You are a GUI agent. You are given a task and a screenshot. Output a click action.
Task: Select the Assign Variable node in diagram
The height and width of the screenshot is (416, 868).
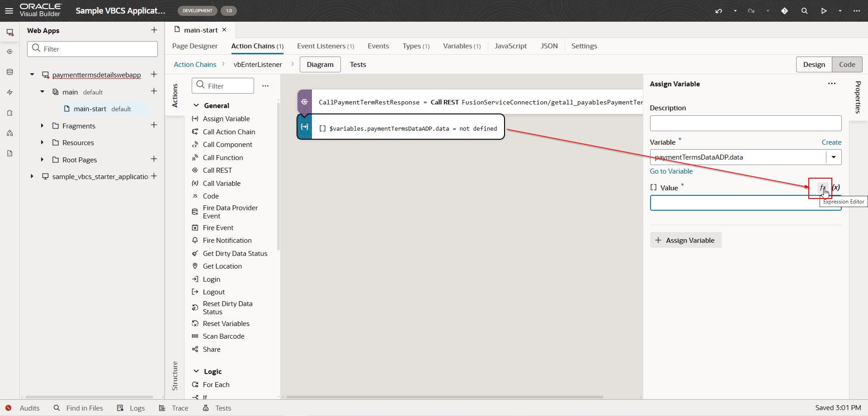point(401,127)
